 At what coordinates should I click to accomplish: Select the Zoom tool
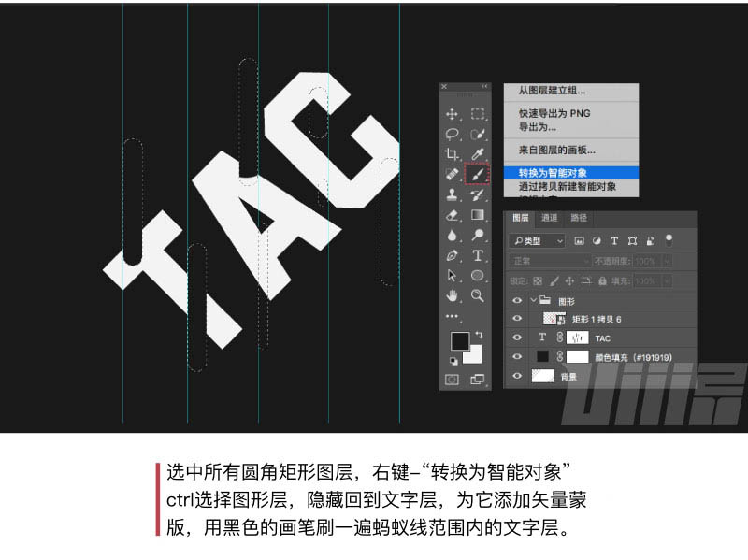[x=478, y=295]
